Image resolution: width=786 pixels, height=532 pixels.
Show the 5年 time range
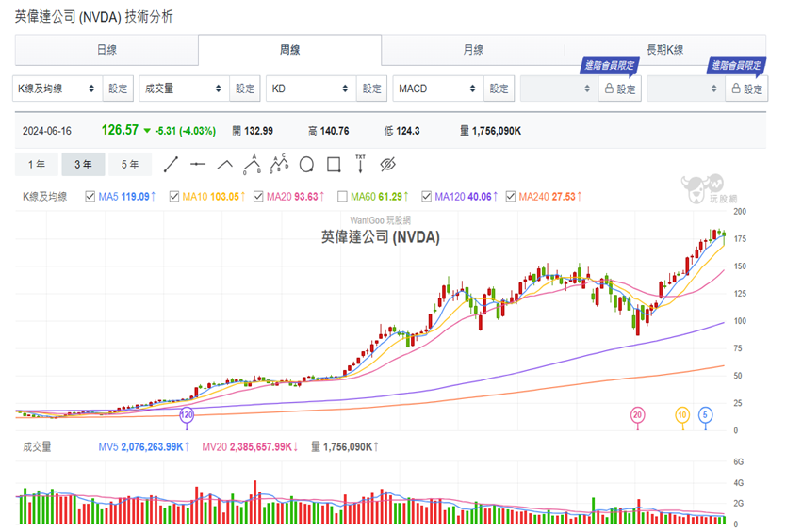coord(130,165)
